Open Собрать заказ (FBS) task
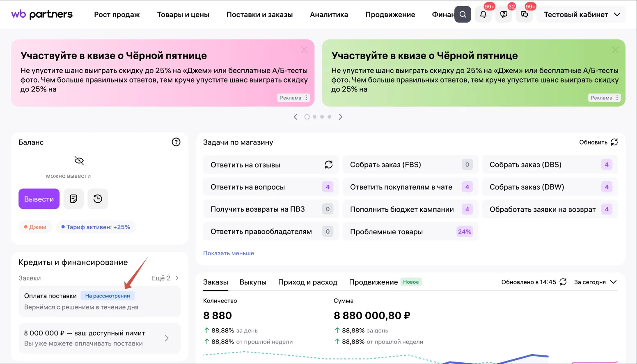637x364 pixels. click(x=410, y=165)
